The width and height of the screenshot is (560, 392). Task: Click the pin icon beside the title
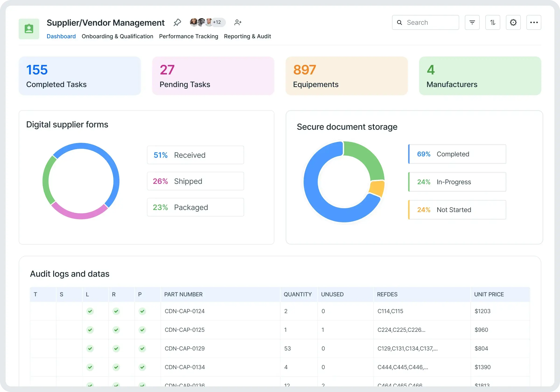point(177,22)
